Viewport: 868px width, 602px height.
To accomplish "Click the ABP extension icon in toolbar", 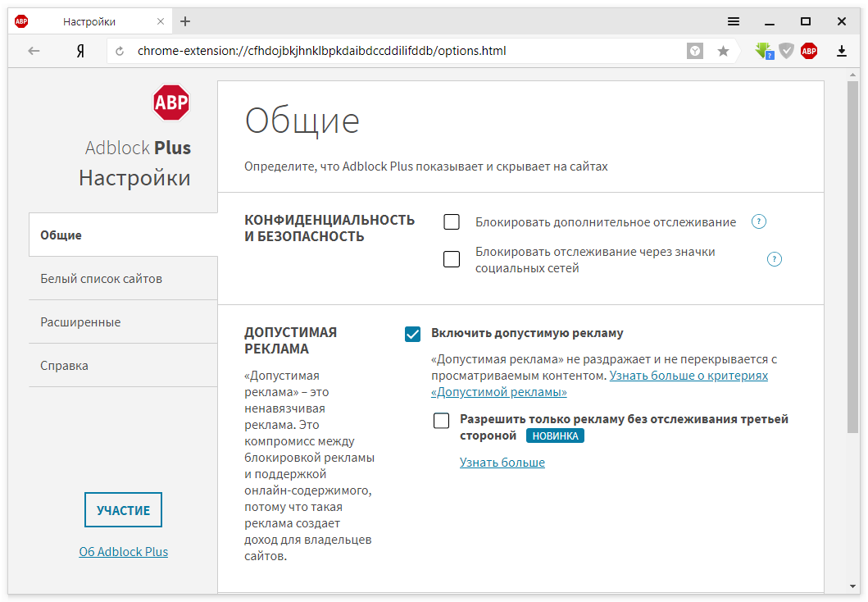I will coord(809,51).
